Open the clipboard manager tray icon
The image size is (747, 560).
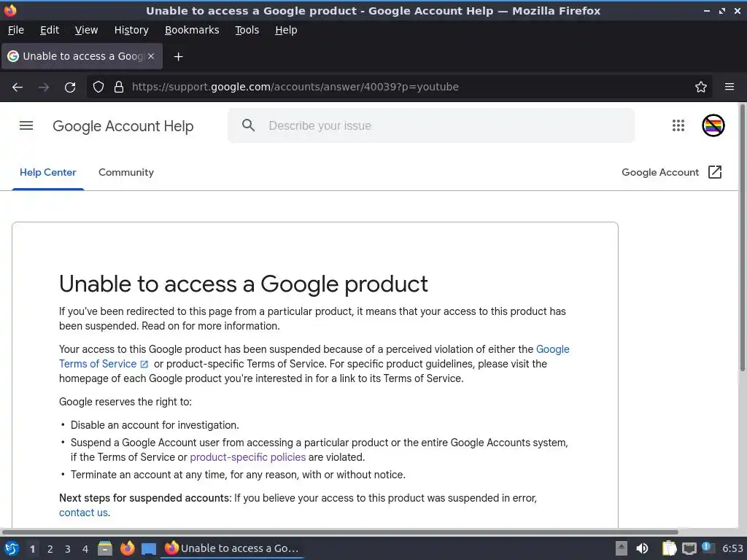coord(670,548)
